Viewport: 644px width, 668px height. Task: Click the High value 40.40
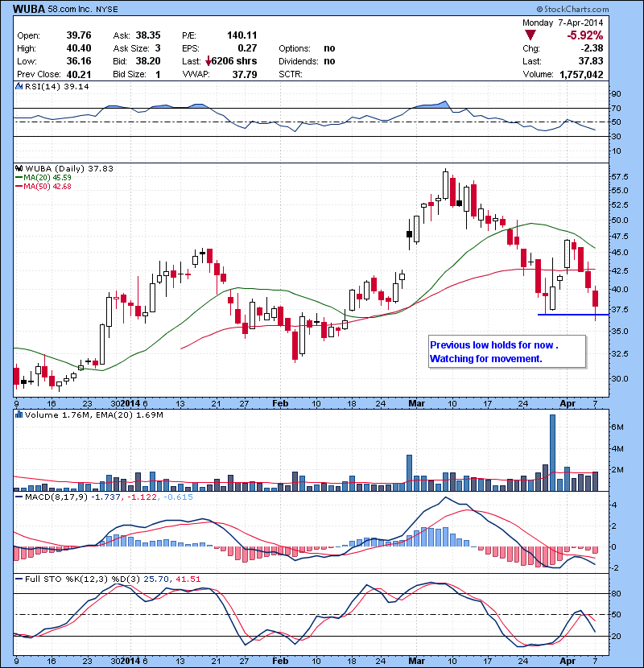pyautogui.click(x=79, y=48)
